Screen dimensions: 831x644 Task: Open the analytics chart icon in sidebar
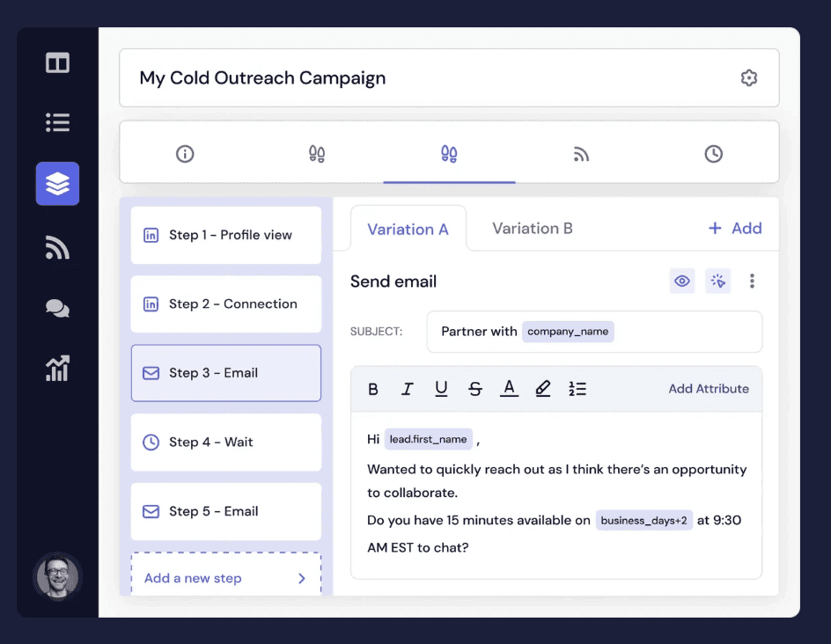[57, 368]
